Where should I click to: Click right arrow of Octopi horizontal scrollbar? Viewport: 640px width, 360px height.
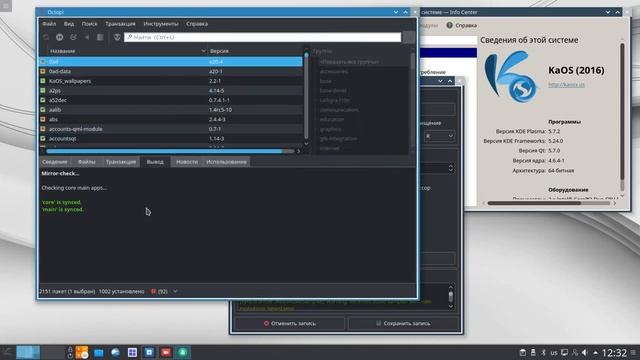298,151
